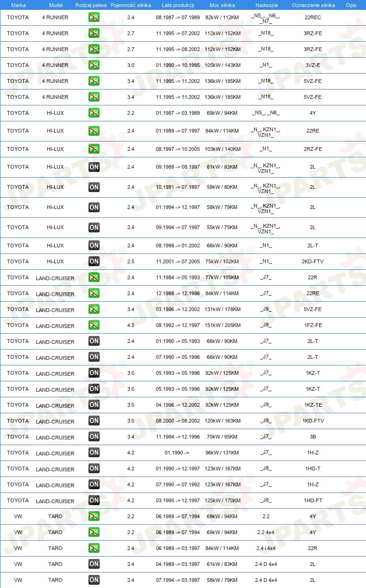Click the ON icon in the TARO 58kW / 79KM row
This screenshot has height=588, width=366.
click(94, 580)
